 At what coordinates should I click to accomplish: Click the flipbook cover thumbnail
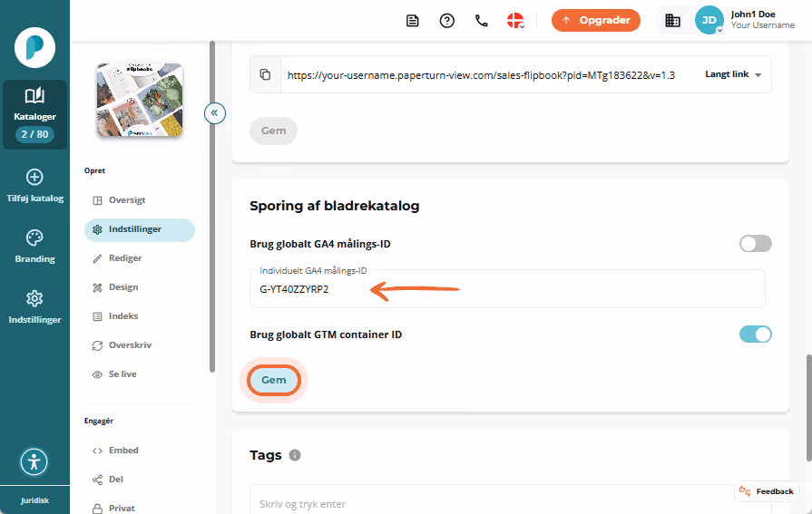pos(140,101)
